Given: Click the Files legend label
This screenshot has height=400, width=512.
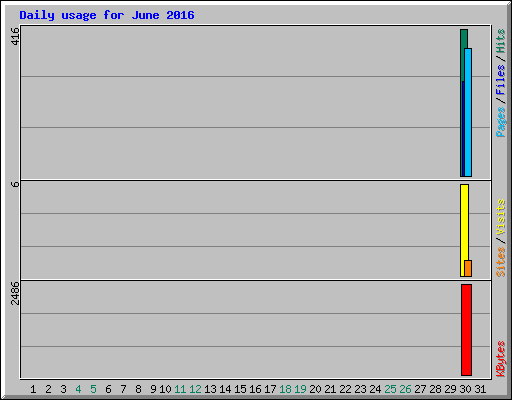Looking at the screenshot, I should 501,79.
